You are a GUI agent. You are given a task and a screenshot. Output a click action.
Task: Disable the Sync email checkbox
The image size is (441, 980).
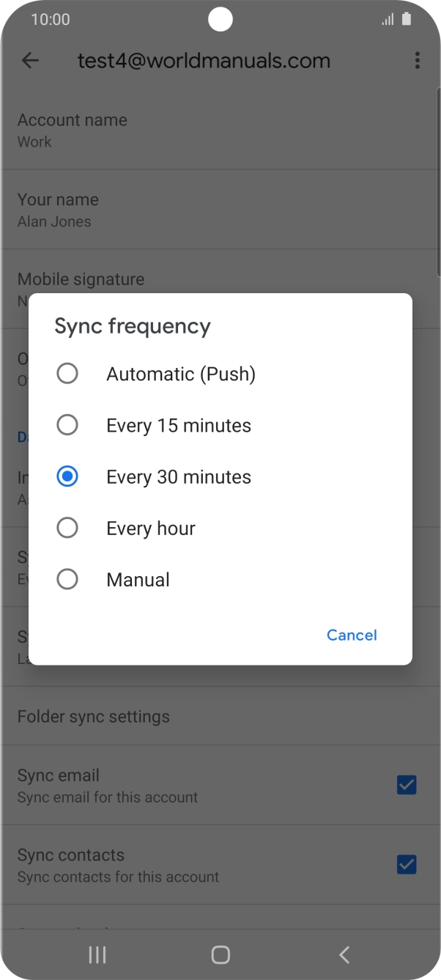(406, 785)
